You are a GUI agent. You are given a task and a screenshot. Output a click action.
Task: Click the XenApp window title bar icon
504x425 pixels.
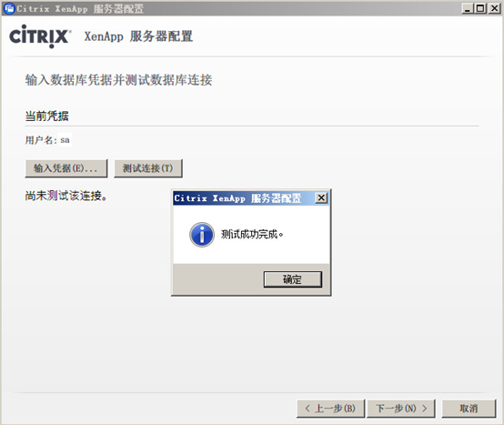click(x=9, y=8)
